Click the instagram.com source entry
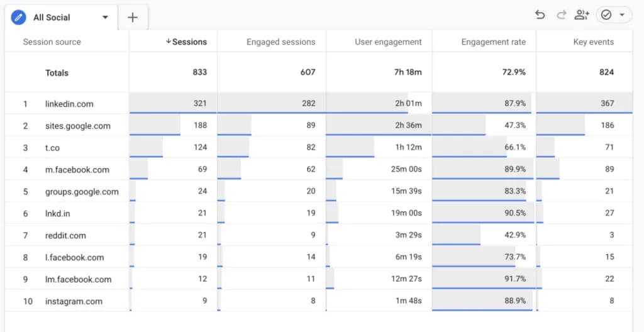This screenshot has width=644, height=332. [74, 301]
